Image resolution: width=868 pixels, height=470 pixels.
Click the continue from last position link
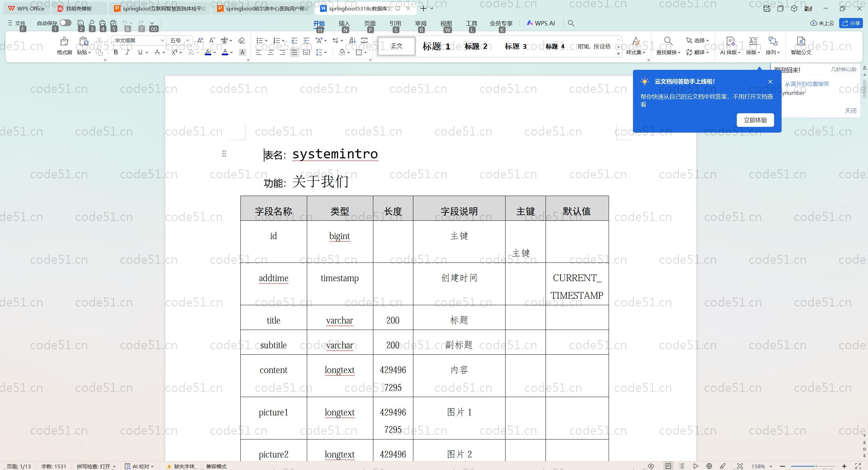pos(807,84)
